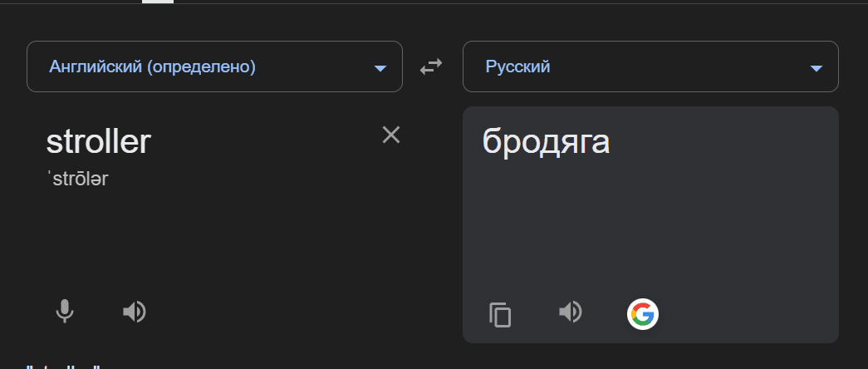Search the translation via the Google icon
Viewport: 868px width, 369px height.
click(x=643, y=314)
